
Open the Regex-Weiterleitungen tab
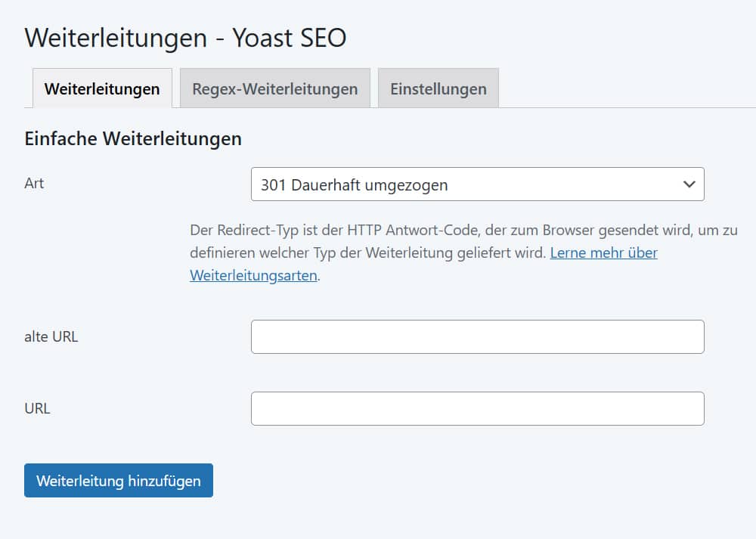coord(275,88)
